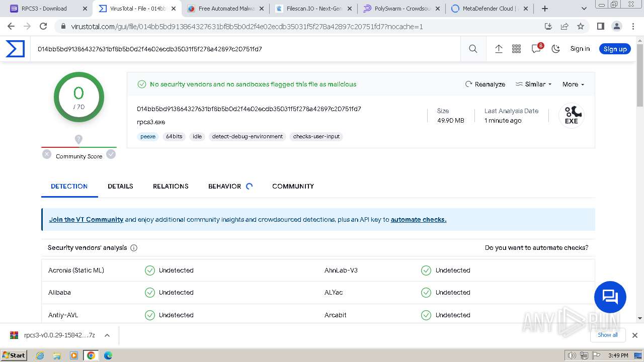Screen dimensions: 644x362
Task: Open Microsoft Edge from taskbar
Action: coord(108,355)
